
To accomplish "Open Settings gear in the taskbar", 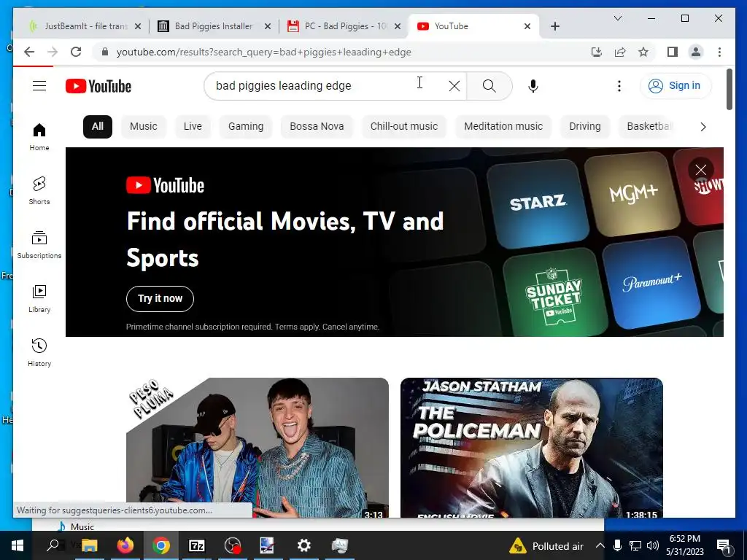I will (304, 545).
